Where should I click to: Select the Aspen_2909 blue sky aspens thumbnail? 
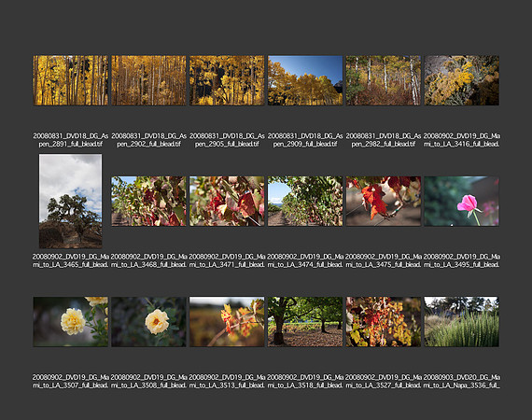click(x=305, y=80)
